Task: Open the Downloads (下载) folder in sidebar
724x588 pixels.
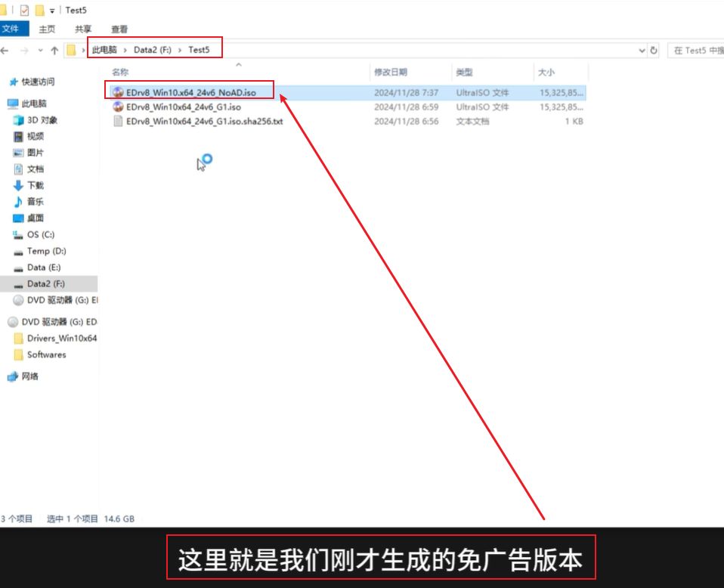Action: pos(35,185)
